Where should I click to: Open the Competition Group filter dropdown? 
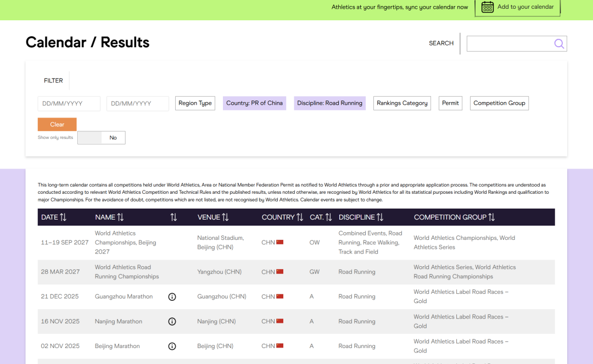click(x=499, y=103)
